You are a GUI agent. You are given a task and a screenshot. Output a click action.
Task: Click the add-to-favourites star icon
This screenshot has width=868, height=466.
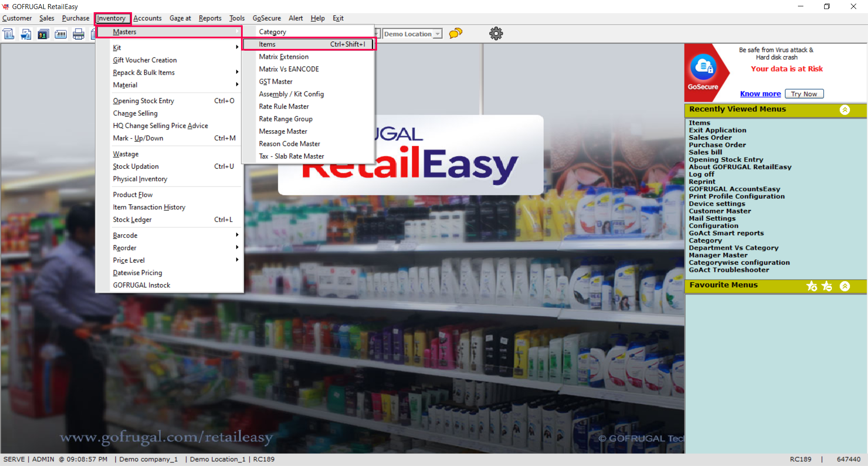pyautogui.click(x=811, y=286)
